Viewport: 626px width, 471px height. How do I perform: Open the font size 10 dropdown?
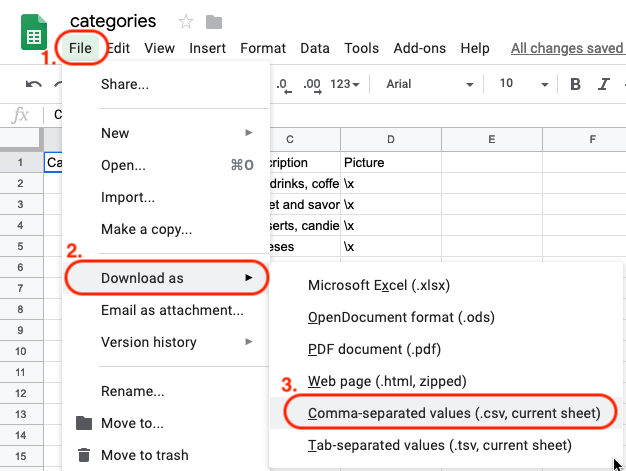[x=523, y=84]
